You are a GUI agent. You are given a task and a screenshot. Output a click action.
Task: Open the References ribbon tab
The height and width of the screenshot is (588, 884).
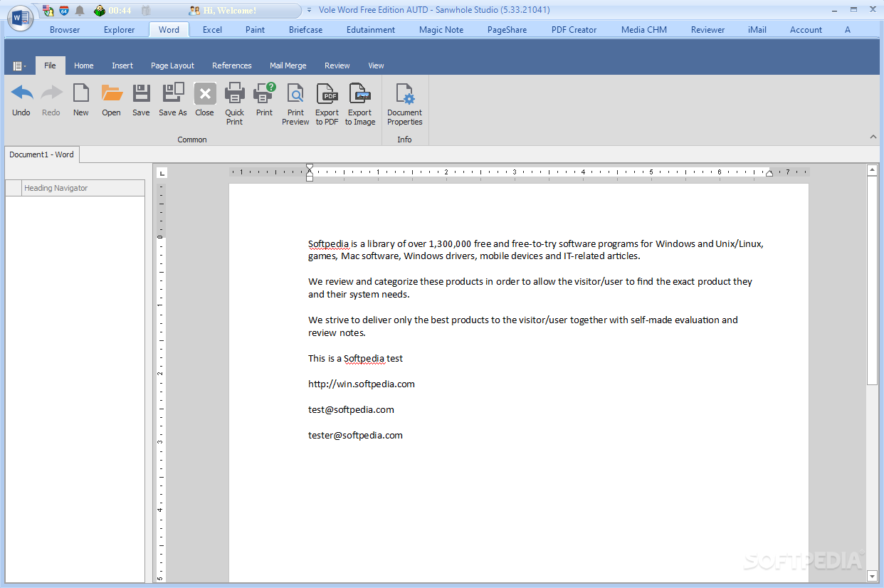232,65
